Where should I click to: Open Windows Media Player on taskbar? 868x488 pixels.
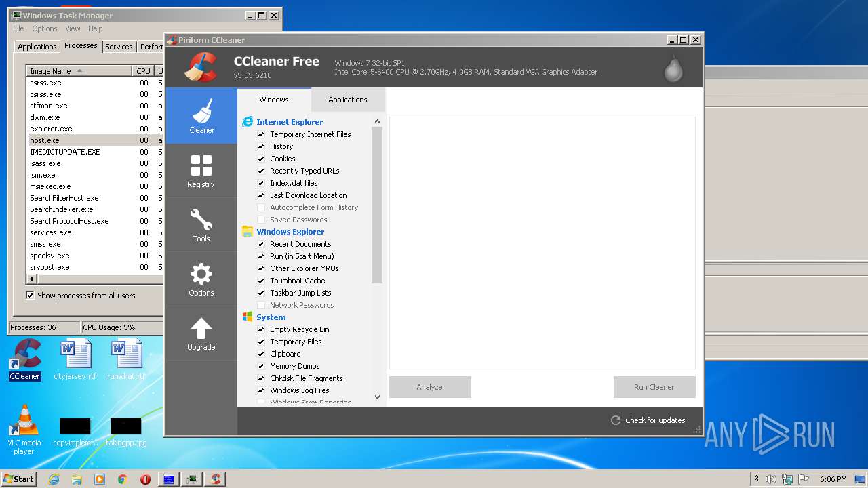pyautogui.click(x=100, y=479)
